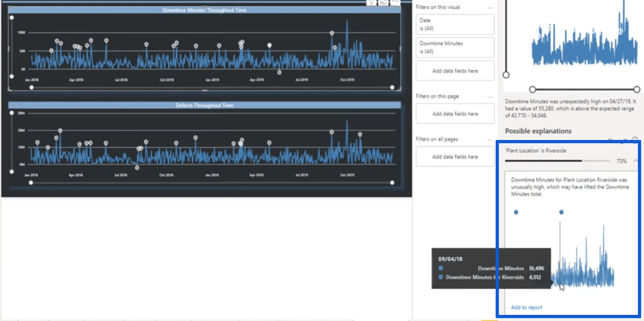Select the bright white highlighted anomaly marker in Downtime chart
644x321 pixels.
click(269, 45)
